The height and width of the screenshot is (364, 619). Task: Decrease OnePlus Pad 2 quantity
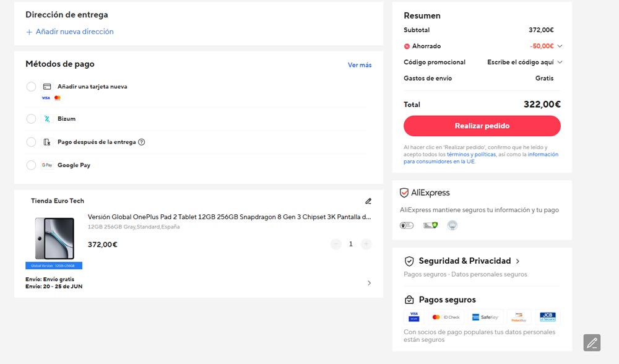pyautogui.click(x=336, y=245)
